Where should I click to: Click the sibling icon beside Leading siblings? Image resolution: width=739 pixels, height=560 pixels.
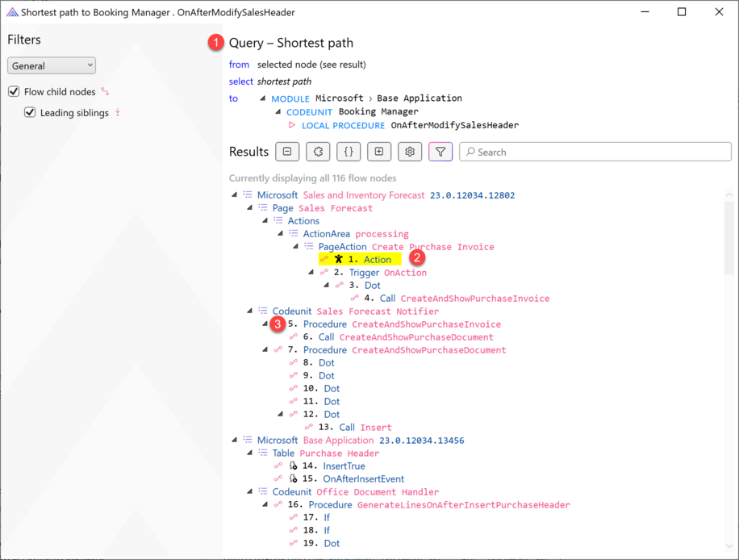pyautogui.click(x=118, y=113)
